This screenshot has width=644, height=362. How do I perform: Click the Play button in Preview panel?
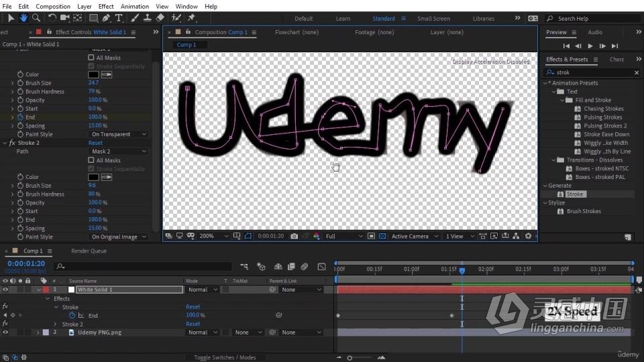click(x=590, y=46)
